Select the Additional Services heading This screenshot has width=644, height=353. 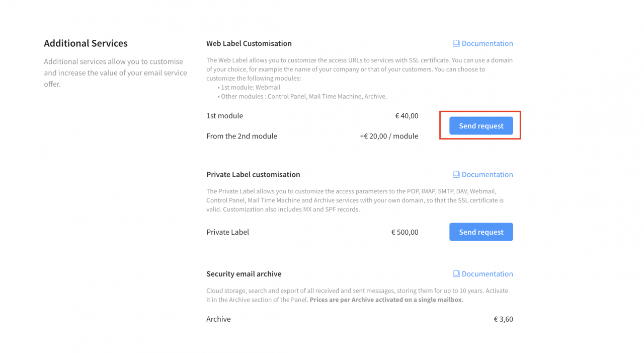[x=86, y=43]
